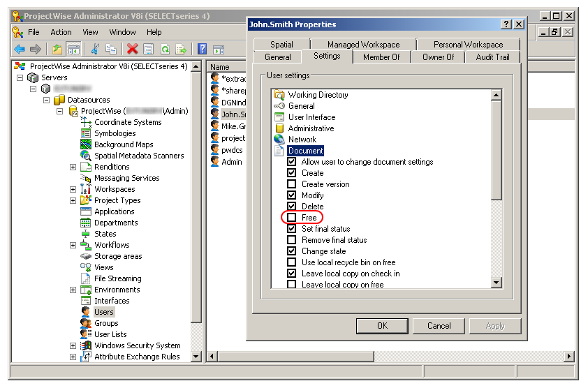
Task: Click the OK button
Action: pos(382,326)
